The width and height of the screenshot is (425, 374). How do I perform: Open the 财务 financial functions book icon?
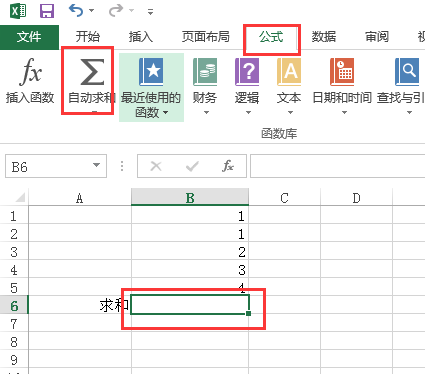coord(205,72)
